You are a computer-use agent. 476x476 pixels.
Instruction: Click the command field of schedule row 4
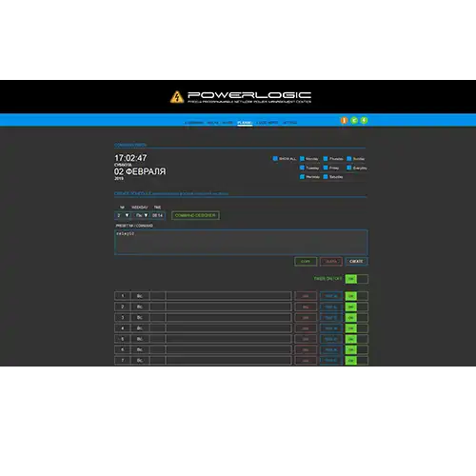228,328
